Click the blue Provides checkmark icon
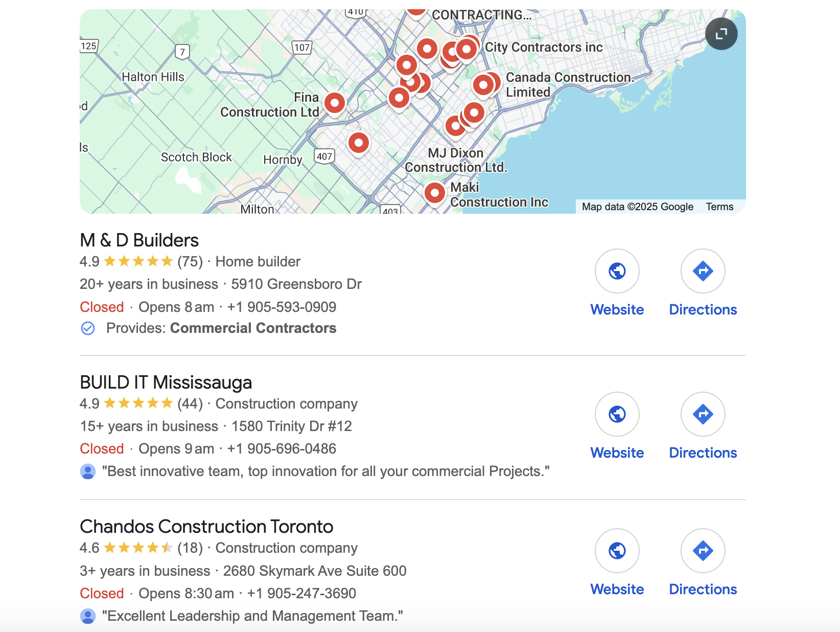The height and width of the screenshot is (632, 840). (x=88, y=328)
